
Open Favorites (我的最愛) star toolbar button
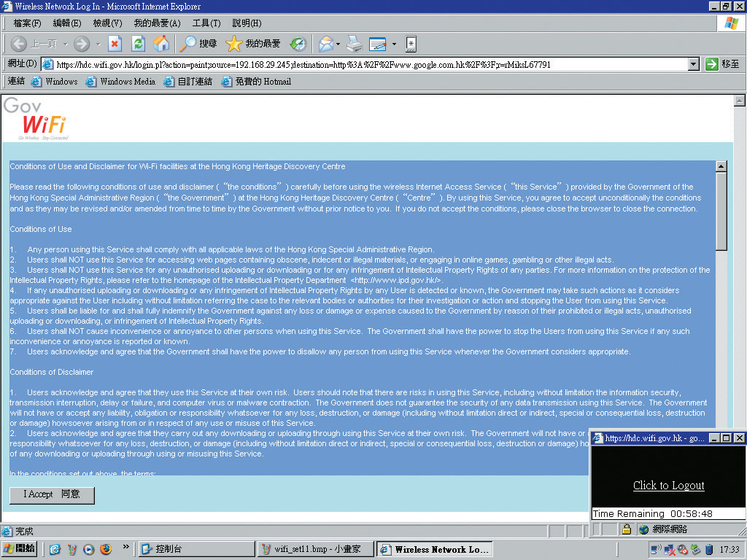point(253,44)
